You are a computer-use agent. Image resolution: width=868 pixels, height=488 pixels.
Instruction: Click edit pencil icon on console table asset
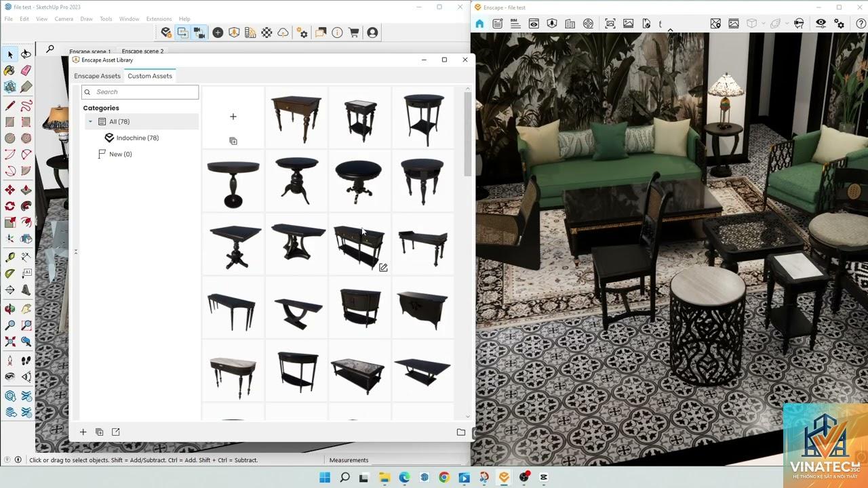pos(383,268)
